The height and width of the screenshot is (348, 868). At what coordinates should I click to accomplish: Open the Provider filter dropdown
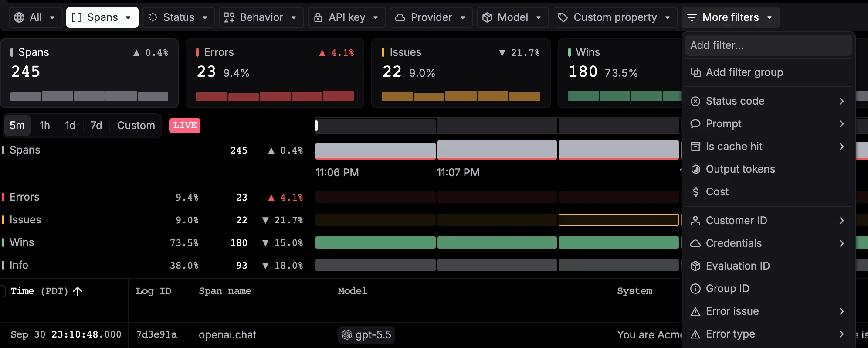[431, 17]
